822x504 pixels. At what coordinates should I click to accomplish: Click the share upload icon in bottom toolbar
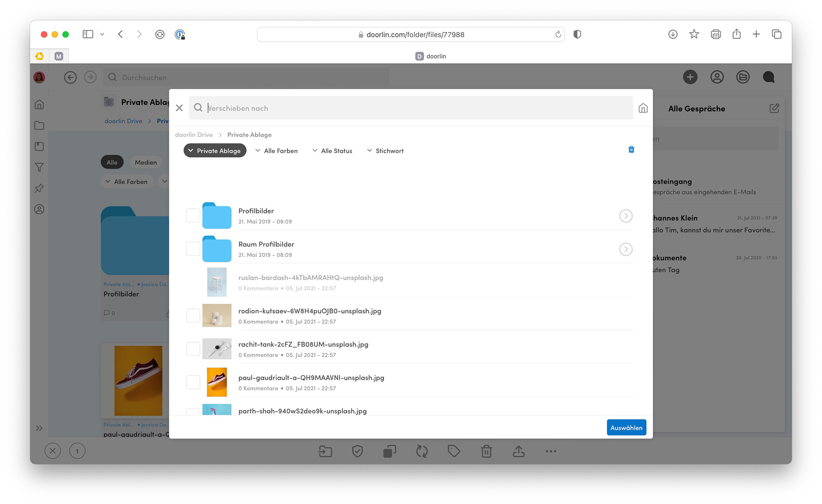[518, 451]
